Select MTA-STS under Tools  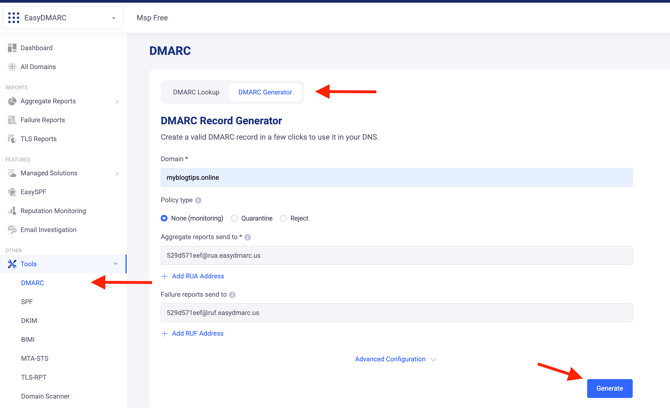coord(35,358)
